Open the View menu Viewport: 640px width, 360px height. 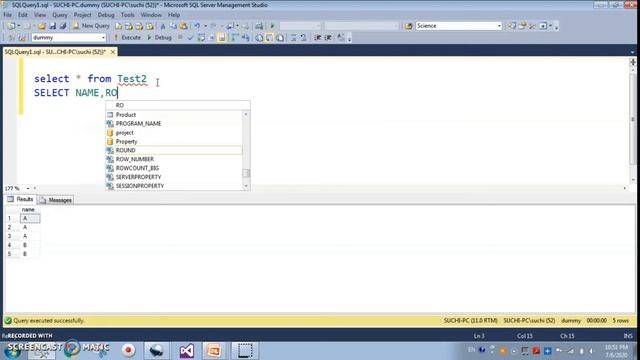tap(40, 15)
